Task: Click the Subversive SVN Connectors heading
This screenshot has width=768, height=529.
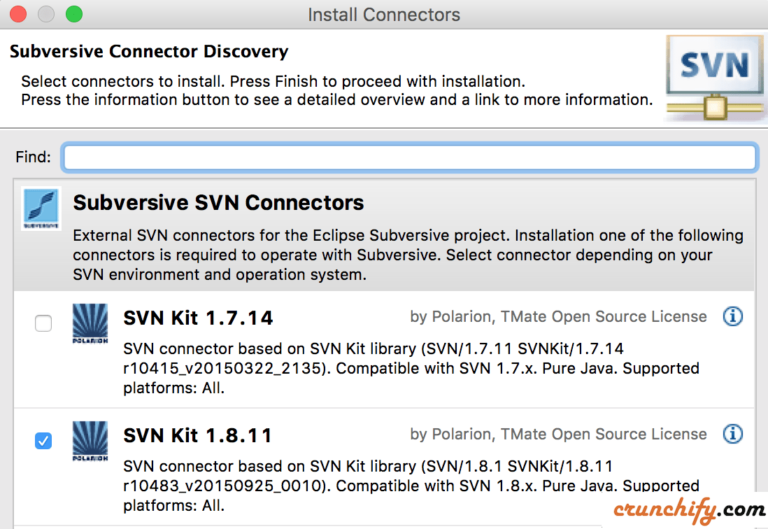Action: click(218, 203)
